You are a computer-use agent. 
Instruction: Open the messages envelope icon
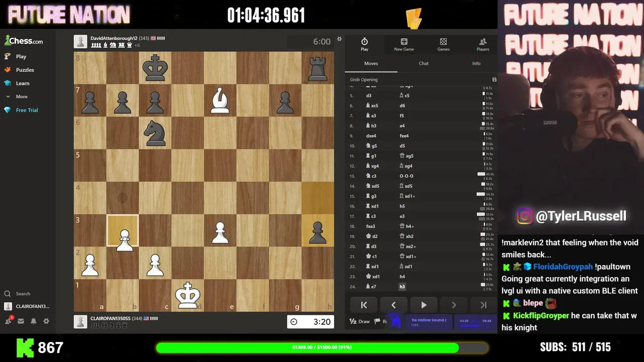coord(21,321)
